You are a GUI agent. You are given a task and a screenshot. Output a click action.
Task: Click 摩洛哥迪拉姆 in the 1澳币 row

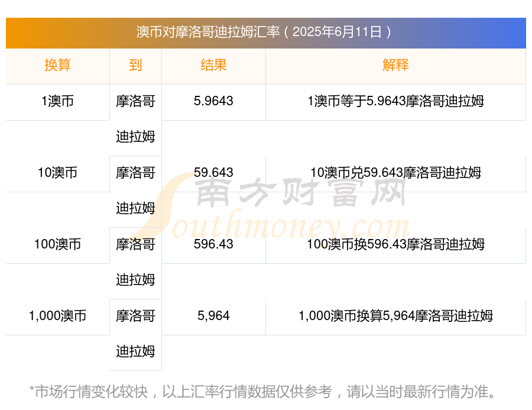coord(135,119)
